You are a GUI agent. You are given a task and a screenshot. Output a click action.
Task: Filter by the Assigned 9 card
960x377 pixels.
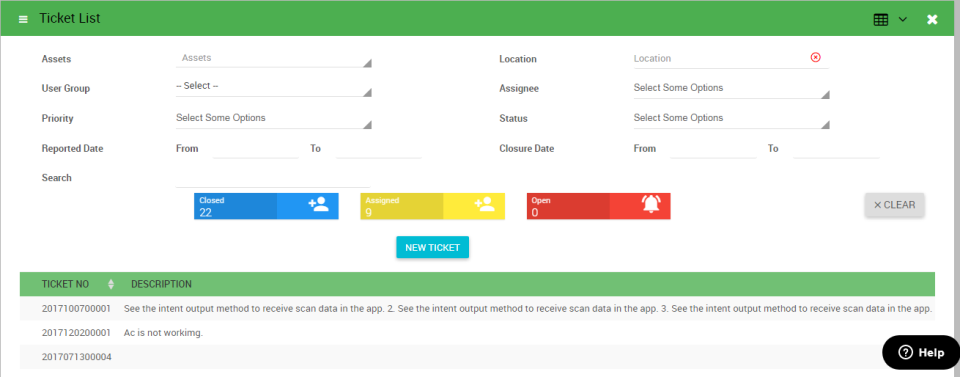[432, 206]
